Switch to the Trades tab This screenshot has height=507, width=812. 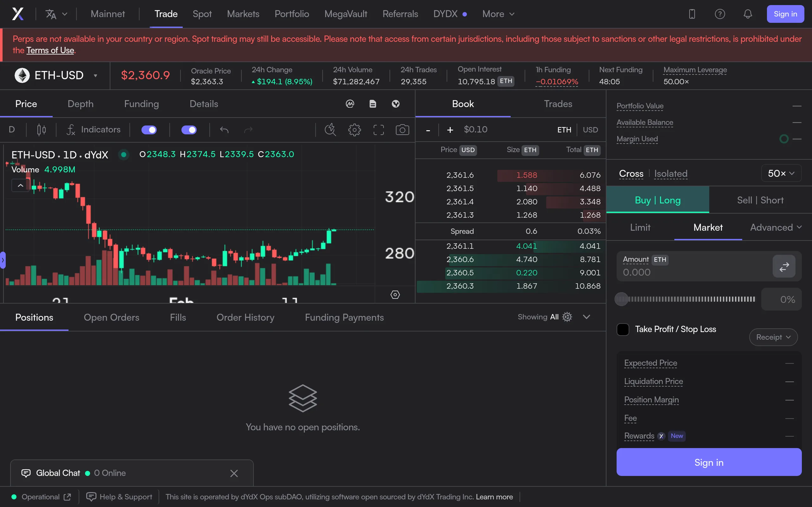pos(558,104)
